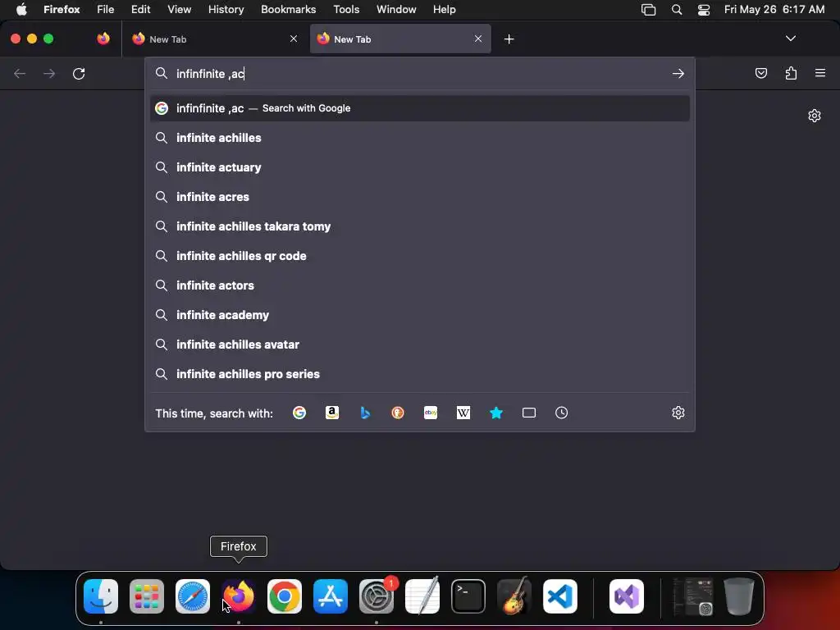Select the active New Tab
Image resolution: width=840 pixels, height=630 pixels.
tap(400, 39)
